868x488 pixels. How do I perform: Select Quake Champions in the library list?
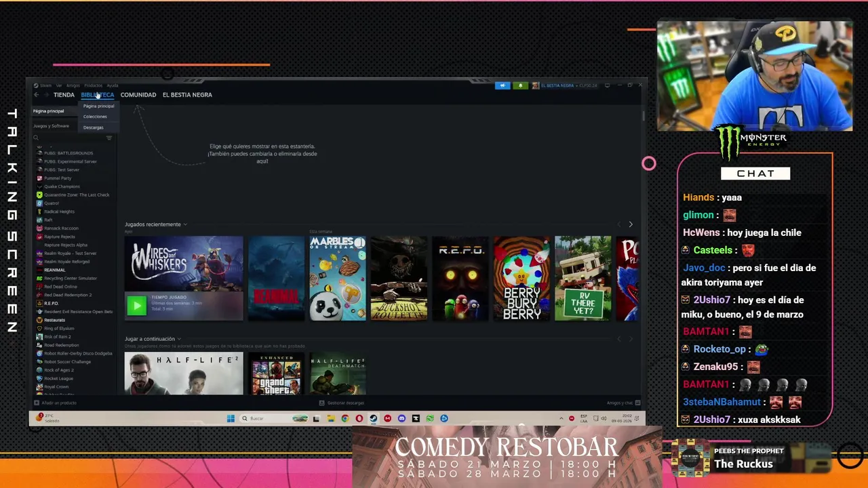tap(62, 186)
